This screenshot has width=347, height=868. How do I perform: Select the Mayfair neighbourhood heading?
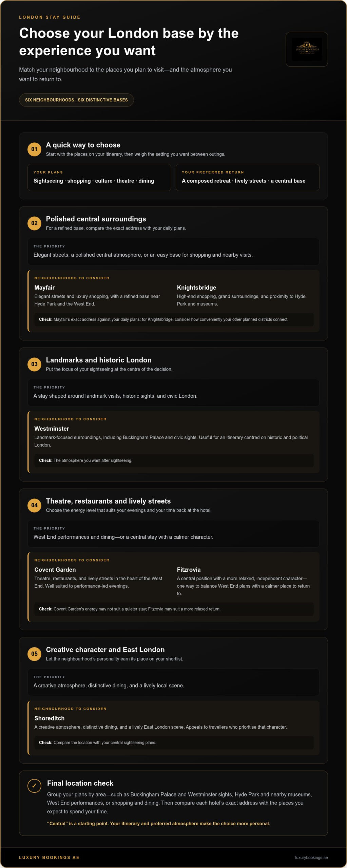44,288
